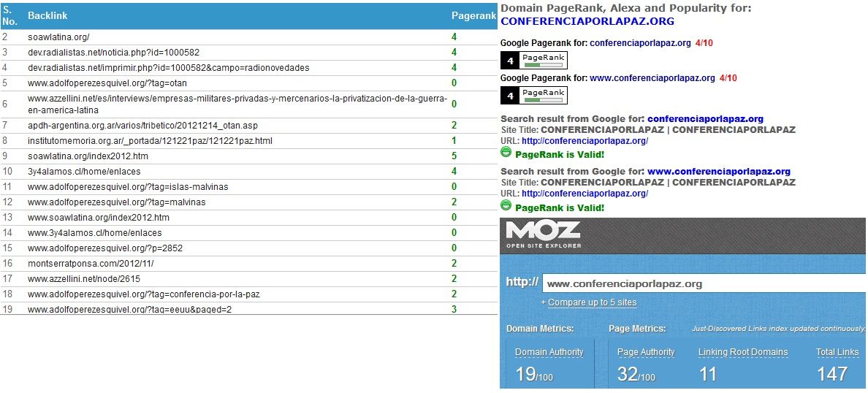Select backlink www.azzellini.net/node/2615
868x393 pixels.
click(x=83, y=279)
